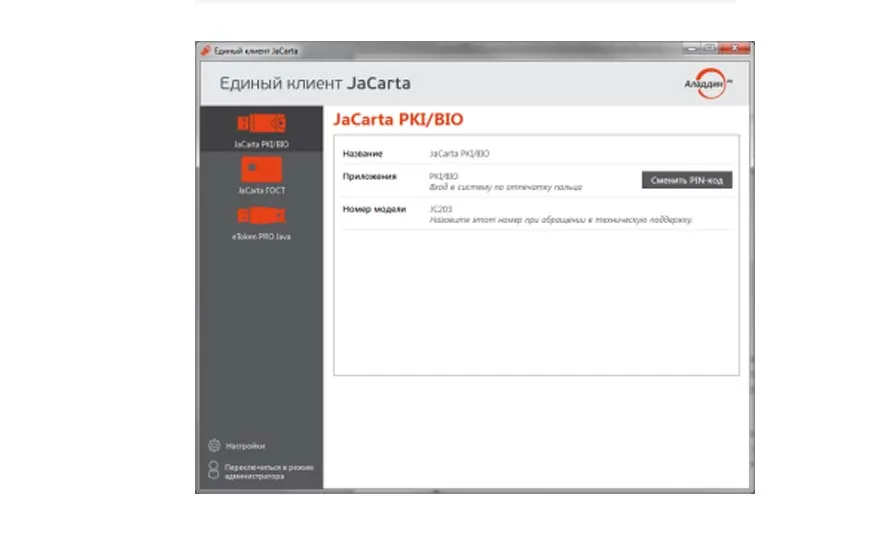This screenshot has height=536, width=878.
Task: Click the JaCarta PKI/BIO name value
Action: 459,153
